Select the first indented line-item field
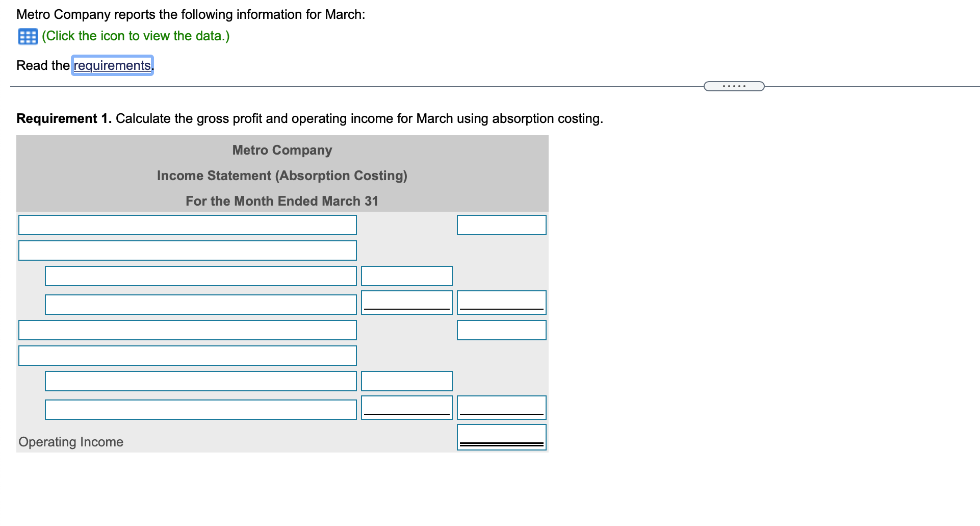 200,276
